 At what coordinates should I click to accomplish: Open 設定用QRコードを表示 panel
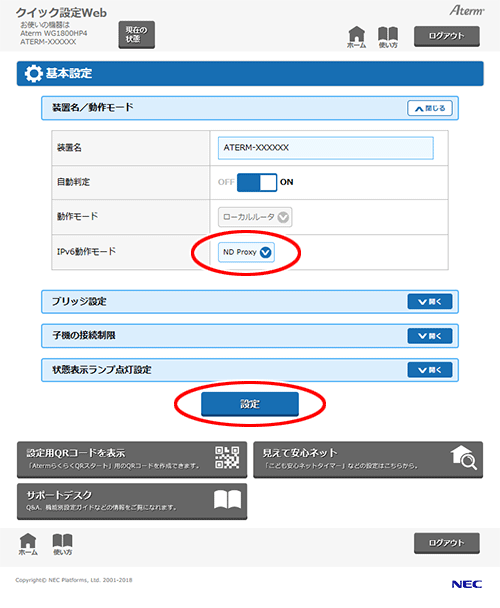click(132, 459)
